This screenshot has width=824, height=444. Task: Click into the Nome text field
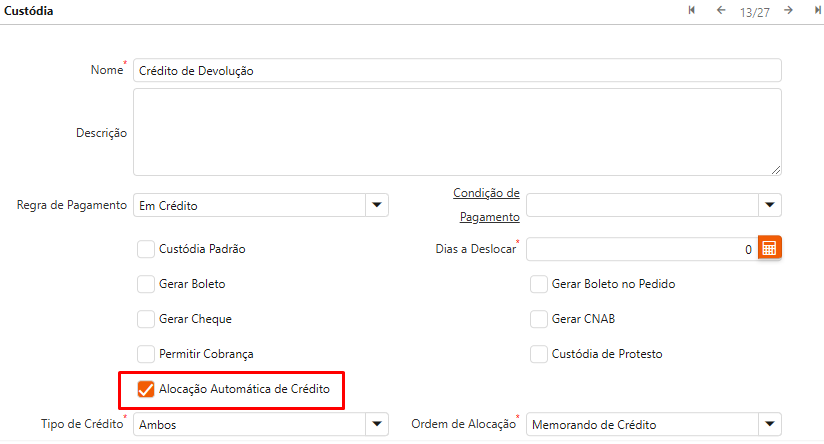[x=457, y=70]
